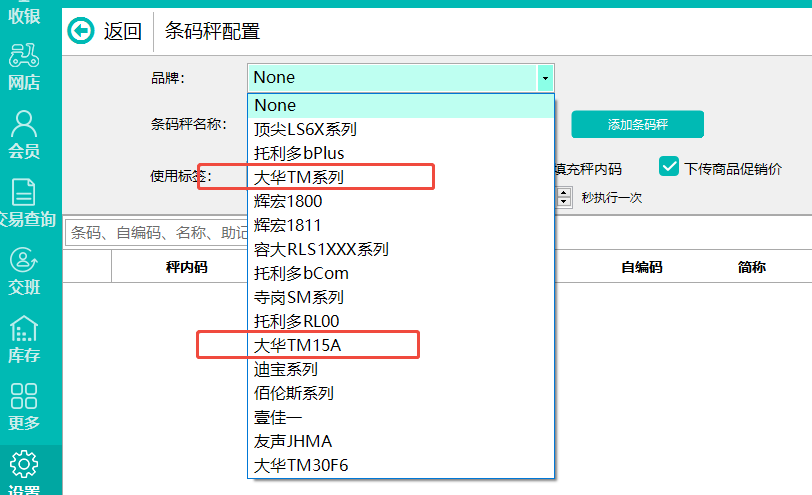Open the 收银 cashier sidebar item

pos(24,14)
